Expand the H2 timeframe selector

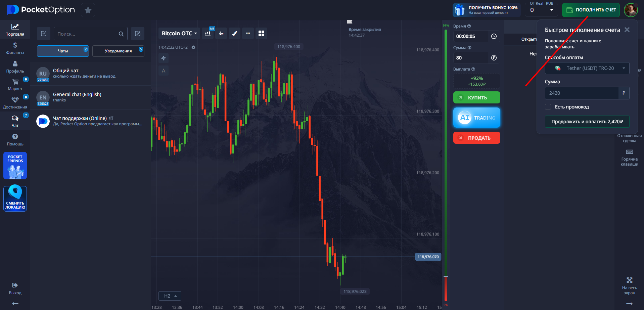click(x=170, y=296)
